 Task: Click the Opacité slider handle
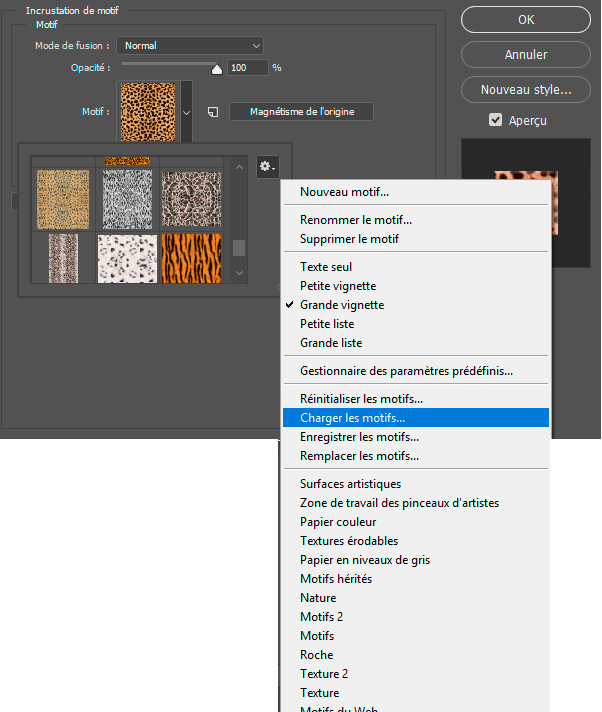click(216, 69)
